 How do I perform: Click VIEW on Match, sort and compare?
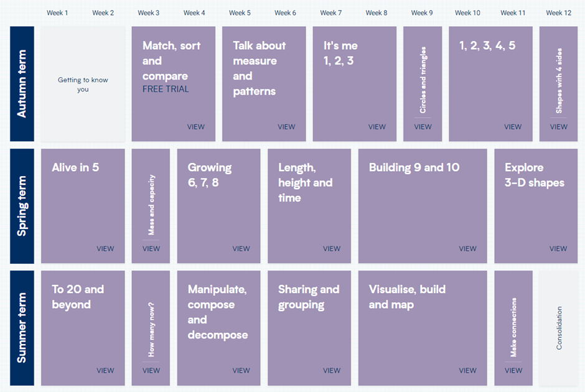[x=195, y=127]
